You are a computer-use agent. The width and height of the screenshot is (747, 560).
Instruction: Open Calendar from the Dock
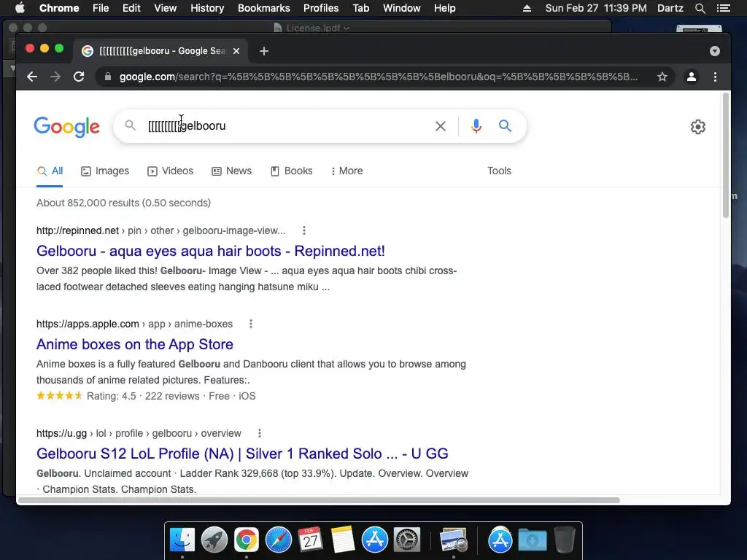coord(310,540)
